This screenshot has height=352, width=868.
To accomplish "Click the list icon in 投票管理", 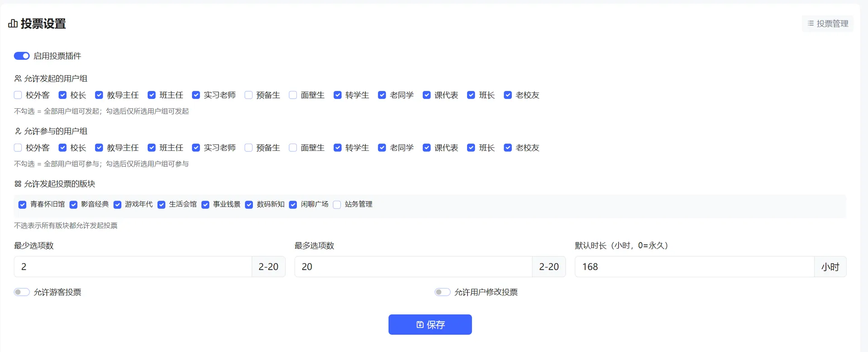I will [811, 23].
